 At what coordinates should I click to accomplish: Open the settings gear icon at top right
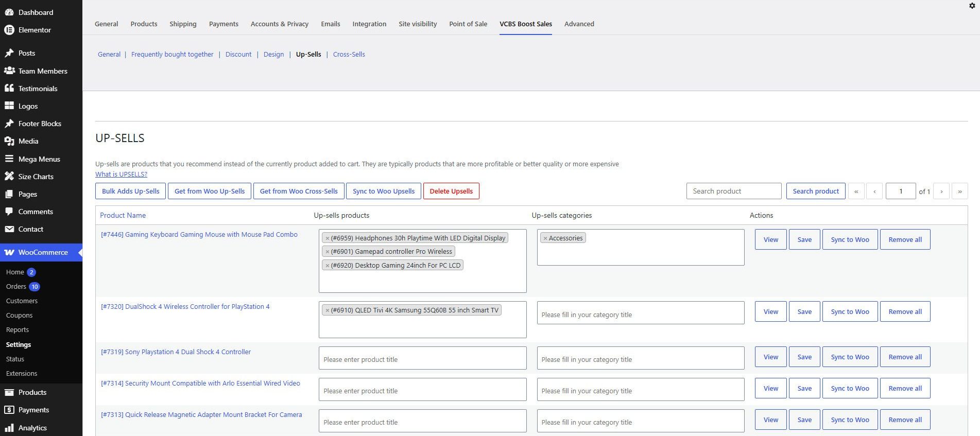click(972, 6)
